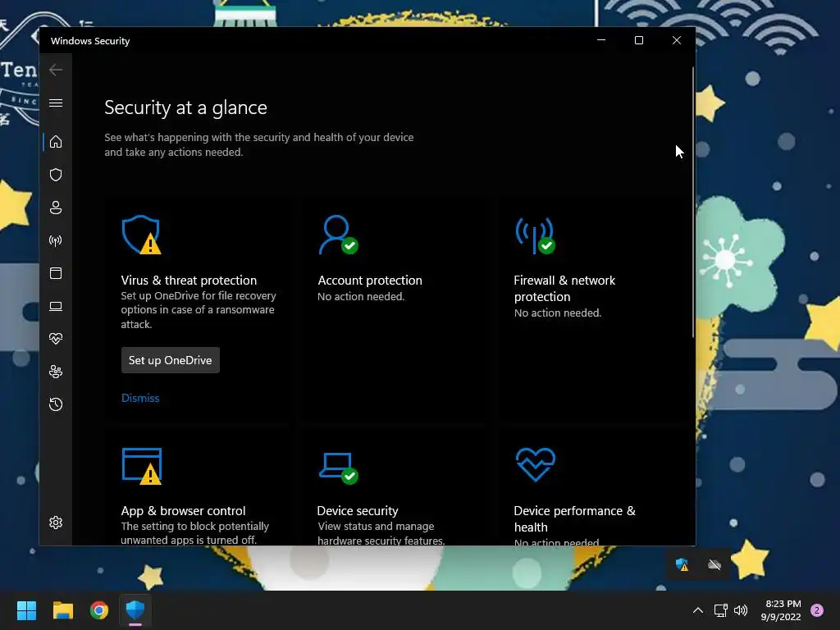Click the Account protection person tile icon
The height and width of the screenshot is (630, 840).
338,235
